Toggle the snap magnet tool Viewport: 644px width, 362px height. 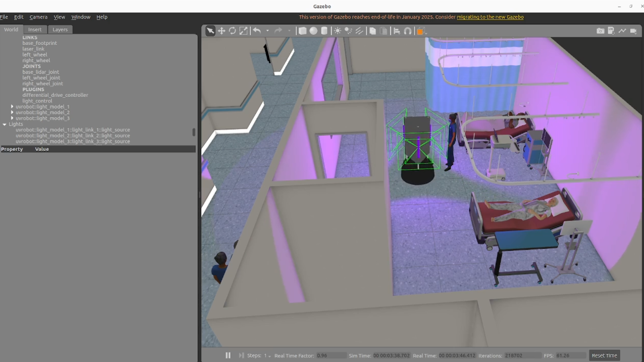pos(408,31)
